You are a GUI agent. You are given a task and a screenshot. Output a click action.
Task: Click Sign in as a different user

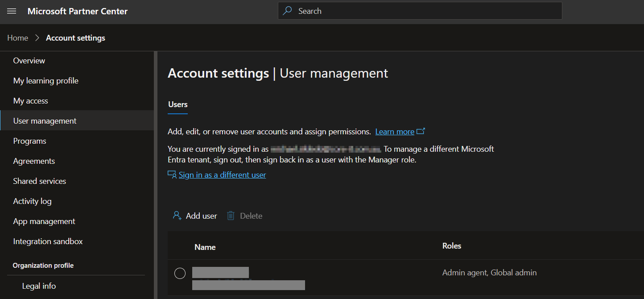[x=222, y=175]
